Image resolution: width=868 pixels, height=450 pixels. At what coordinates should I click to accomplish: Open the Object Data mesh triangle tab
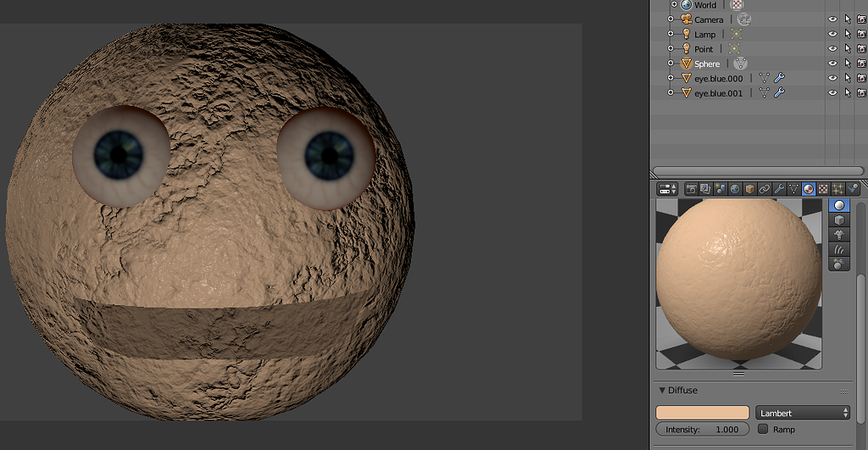coord(793,189)
